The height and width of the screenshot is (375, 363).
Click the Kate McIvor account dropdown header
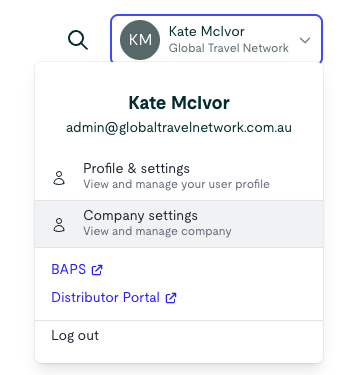[x=217, y=40]
